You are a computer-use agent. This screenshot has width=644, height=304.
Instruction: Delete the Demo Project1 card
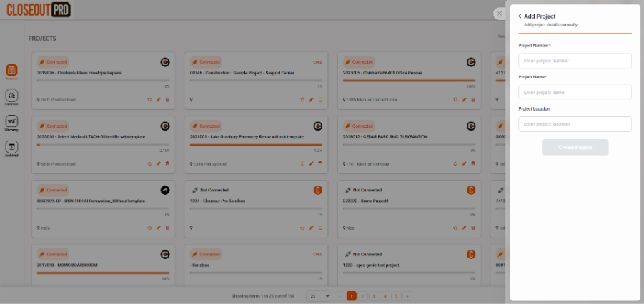click(x=473, y=228)
